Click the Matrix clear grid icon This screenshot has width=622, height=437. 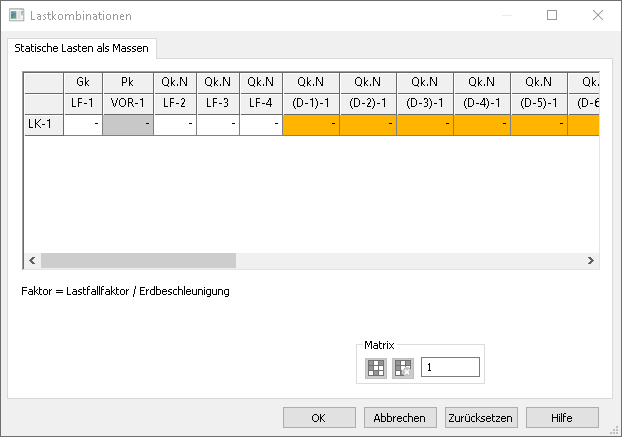[402, 368]
